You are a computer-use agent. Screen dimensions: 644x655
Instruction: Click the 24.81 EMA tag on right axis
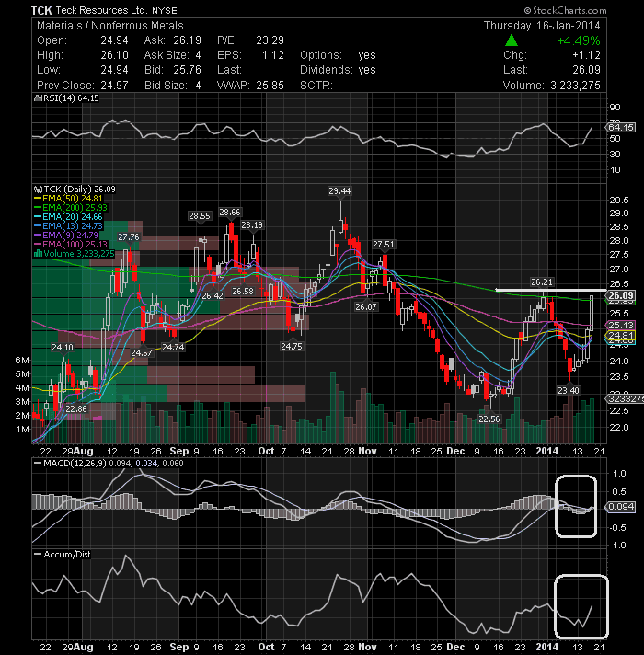[621, 335]
